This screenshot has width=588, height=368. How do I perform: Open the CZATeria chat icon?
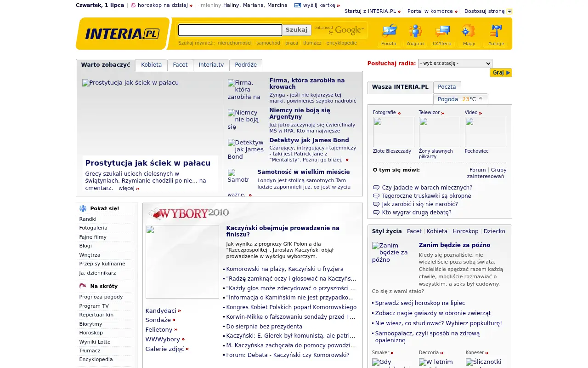(x=442, y=35)
